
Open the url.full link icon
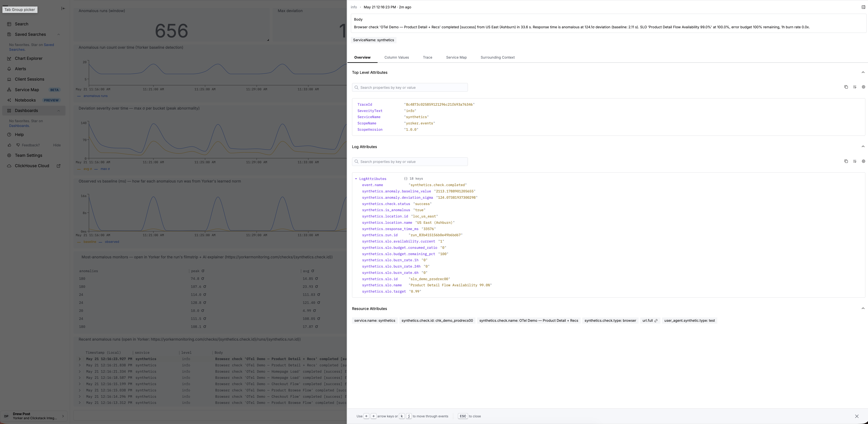(x=656, y=321)
